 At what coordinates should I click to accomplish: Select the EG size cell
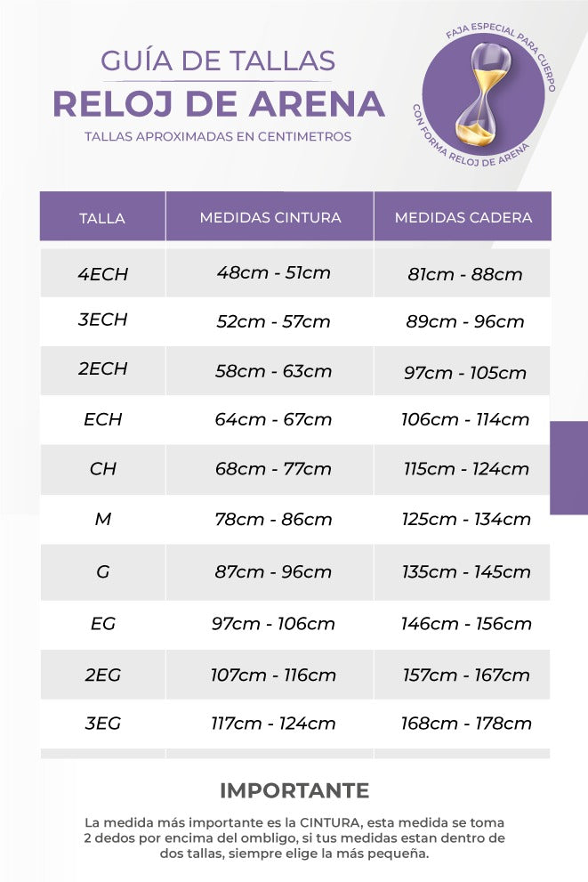click(103, 625)
